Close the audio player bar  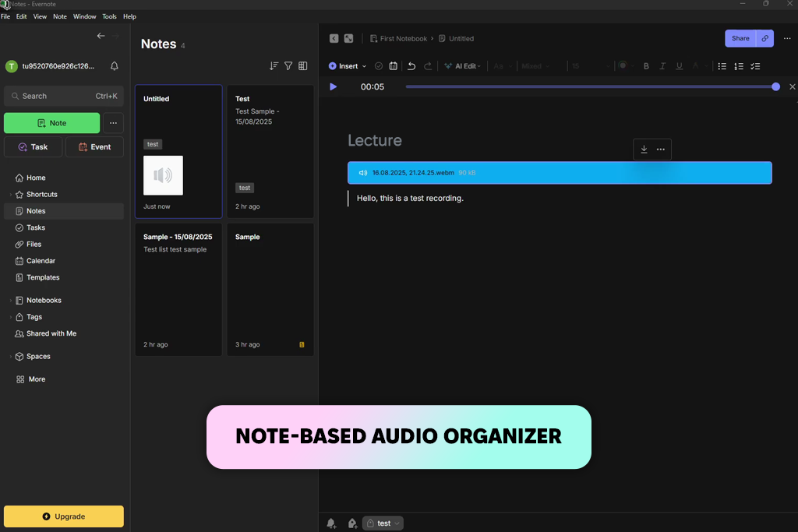coord(793,86)
